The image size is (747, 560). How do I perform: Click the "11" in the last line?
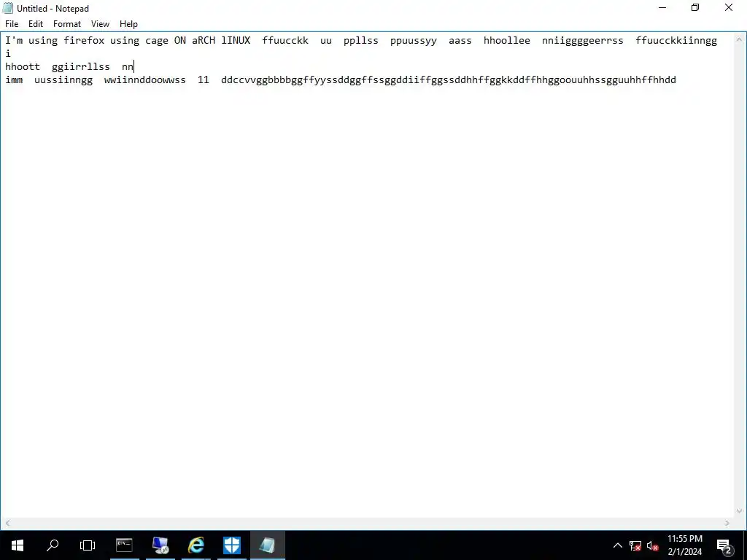click(x=204, y=79)
